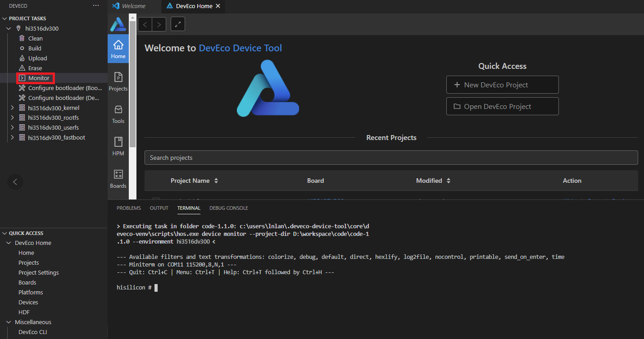Click the Clean trash icon

coord(22,38)
